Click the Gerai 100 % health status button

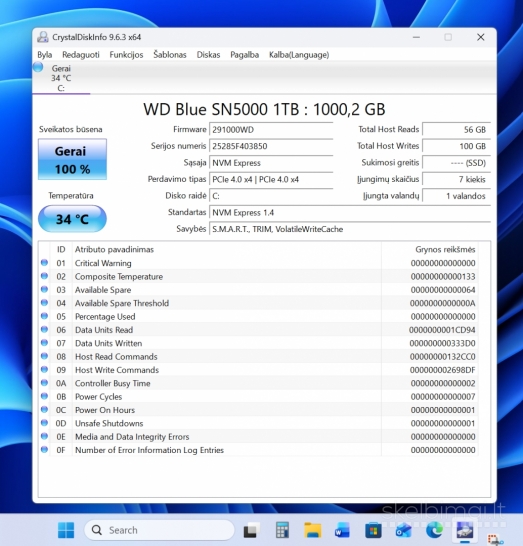72,159
